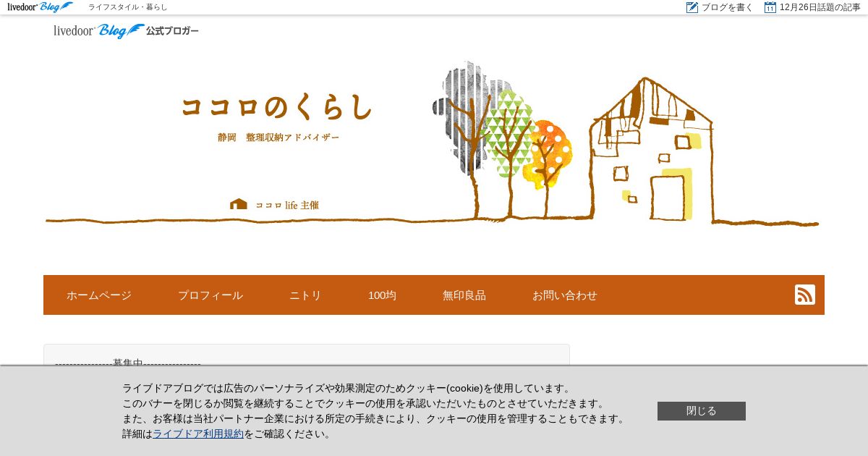The width and height of the screenshot is (868, 456).
Task: Click the calendar icon for topic articles
Action: click(x=770, y=7)
